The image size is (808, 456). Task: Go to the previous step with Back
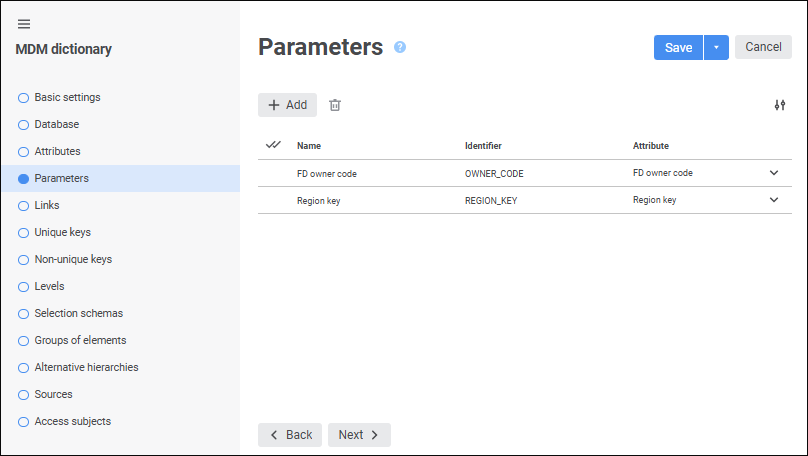(289, 435)
